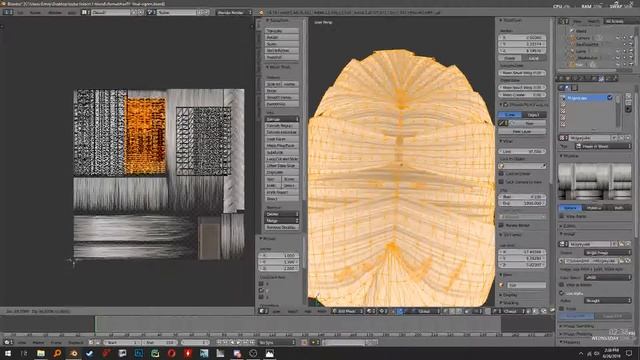Click the world textures type icon
640x360 pixels.
pos(562,87)
